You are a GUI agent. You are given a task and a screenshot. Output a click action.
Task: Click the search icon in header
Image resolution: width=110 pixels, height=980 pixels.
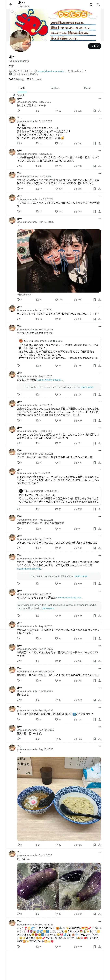click(98, 5)
